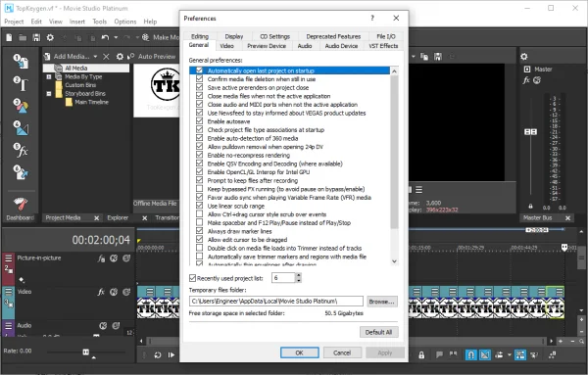Select the step 6 export dashboard icon
This screenshot has width=588, height=375.
[x=22, y=172]
